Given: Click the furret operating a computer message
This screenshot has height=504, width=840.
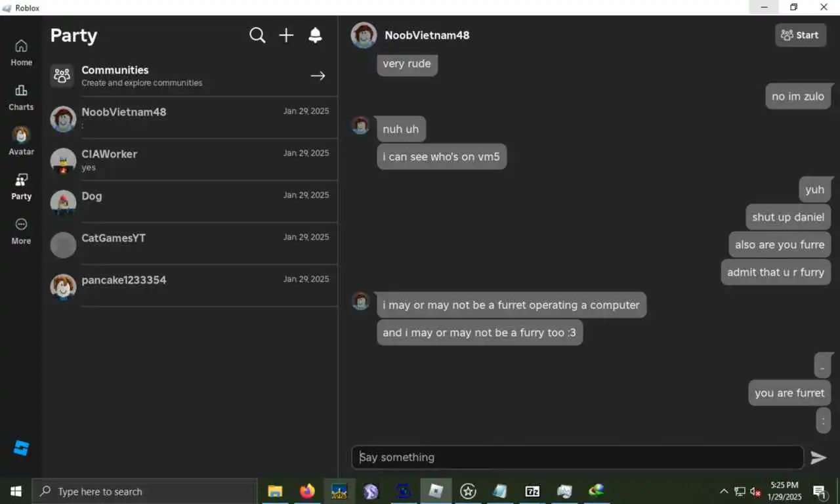Looking at the screenshot, I should [511, 305].
